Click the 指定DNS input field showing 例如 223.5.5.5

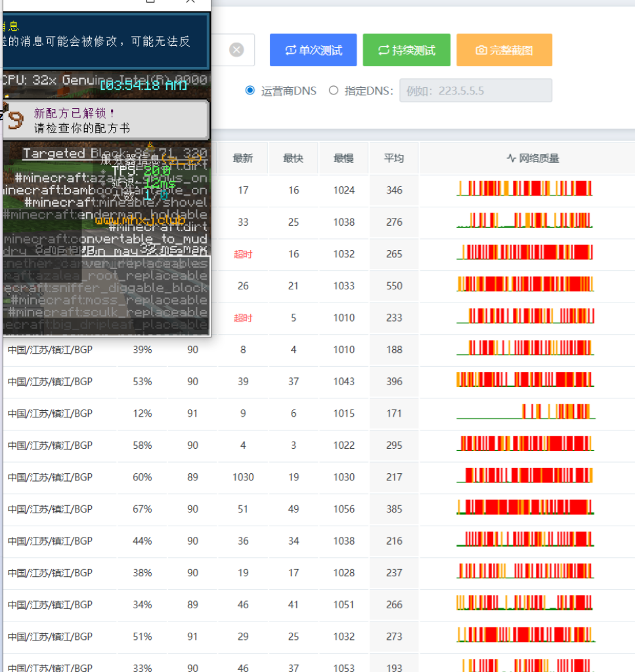click(475, 91)
